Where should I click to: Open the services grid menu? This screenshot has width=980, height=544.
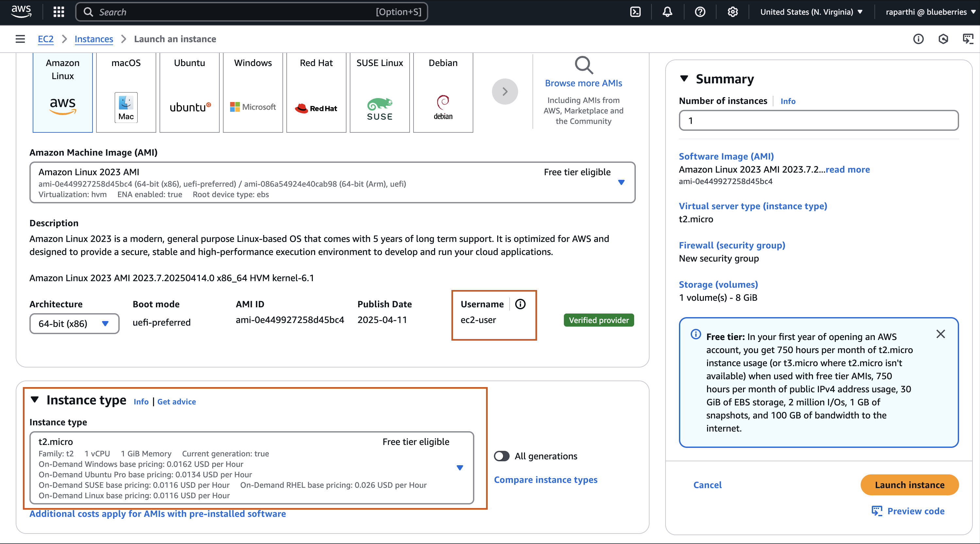coord(59,12)
